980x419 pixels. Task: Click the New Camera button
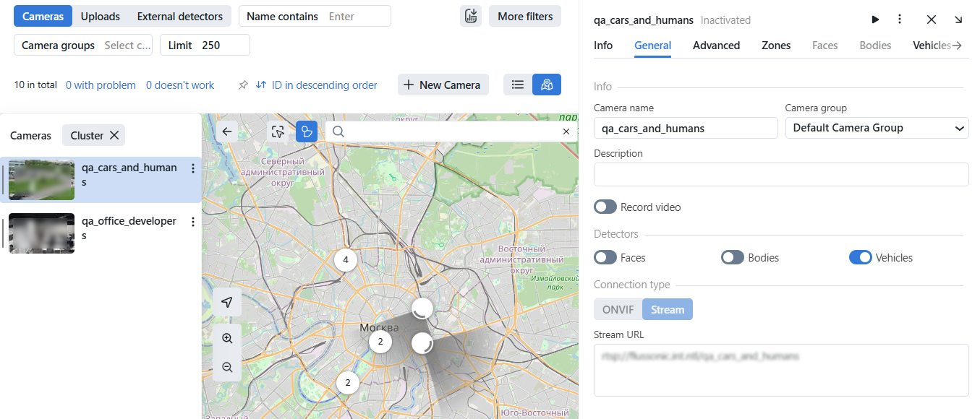443,85
